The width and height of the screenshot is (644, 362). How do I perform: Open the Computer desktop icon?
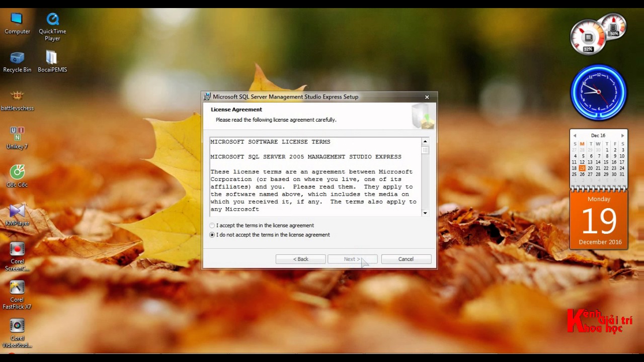click(x=17, y=23)
